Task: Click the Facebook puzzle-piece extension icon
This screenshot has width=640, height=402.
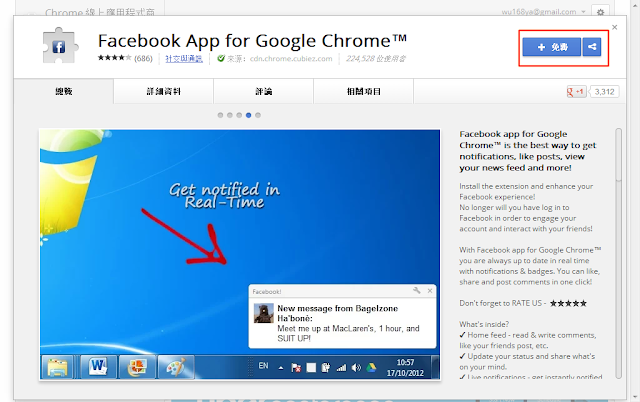Action: [x=60, y=46]
